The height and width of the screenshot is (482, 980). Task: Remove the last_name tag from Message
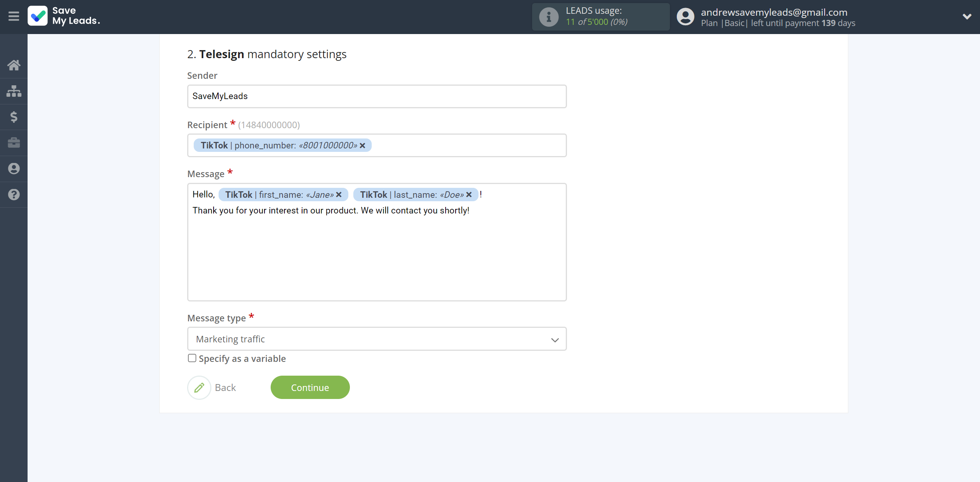point(469,195)
